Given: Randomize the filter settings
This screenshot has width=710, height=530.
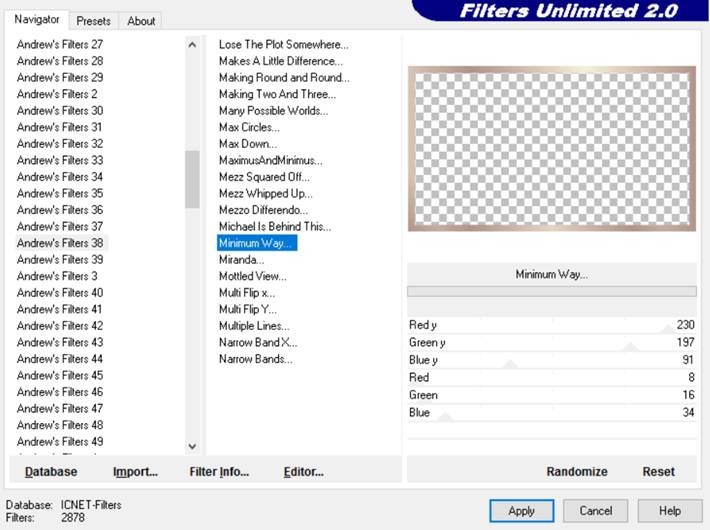Looking at the screenshot, I should click(x=577, y=471).
